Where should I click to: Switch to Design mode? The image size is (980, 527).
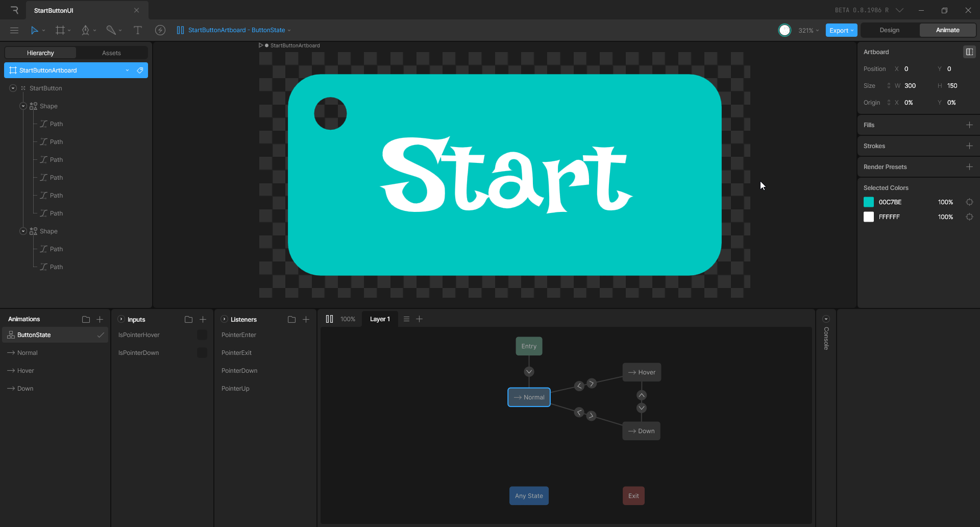(889, 30)
